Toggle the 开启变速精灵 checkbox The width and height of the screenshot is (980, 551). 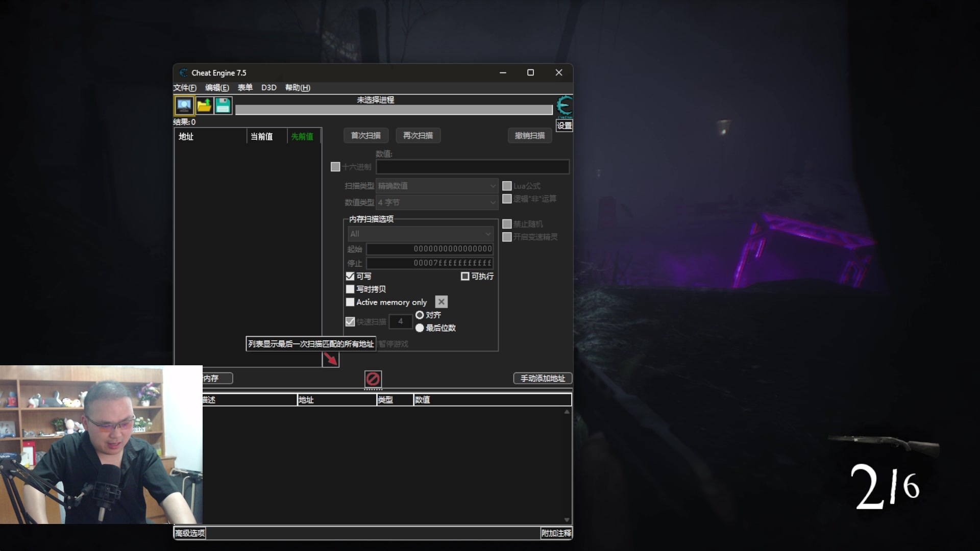(507, 237)
